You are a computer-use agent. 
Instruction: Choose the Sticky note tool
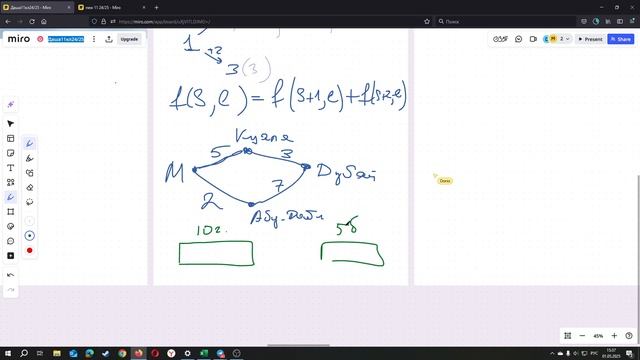point(11,153)
